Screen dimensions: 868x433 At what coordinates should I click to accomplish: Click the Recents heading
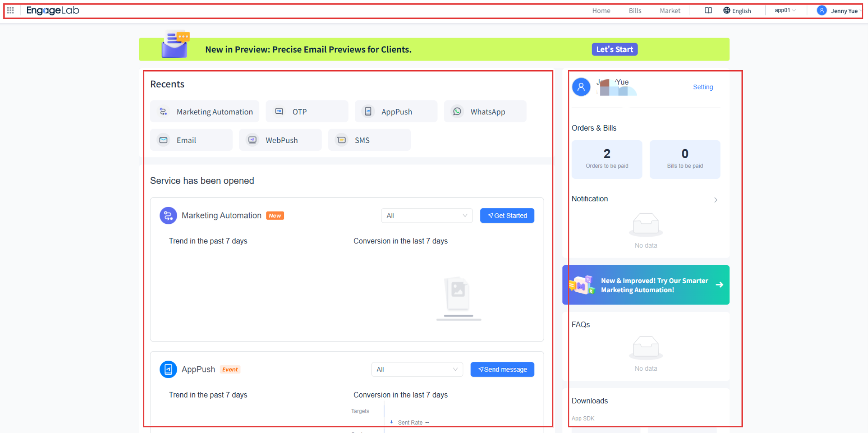click(167, 84)
